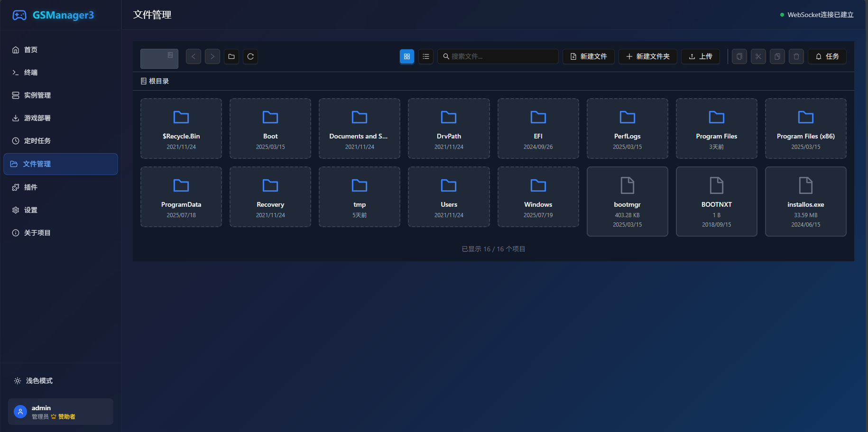
Task: Open the admin user profile menu
Action: 61,412
